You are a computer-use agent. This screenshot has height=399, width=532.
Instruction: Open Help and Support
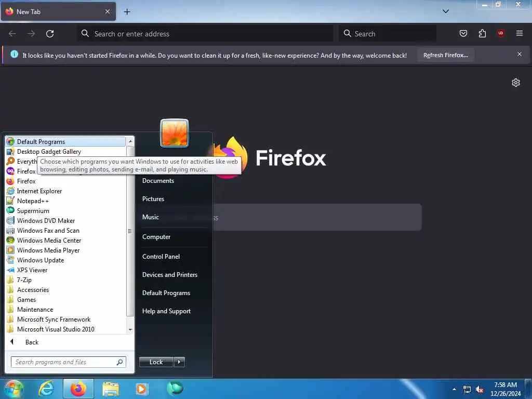tap(174, 311)
